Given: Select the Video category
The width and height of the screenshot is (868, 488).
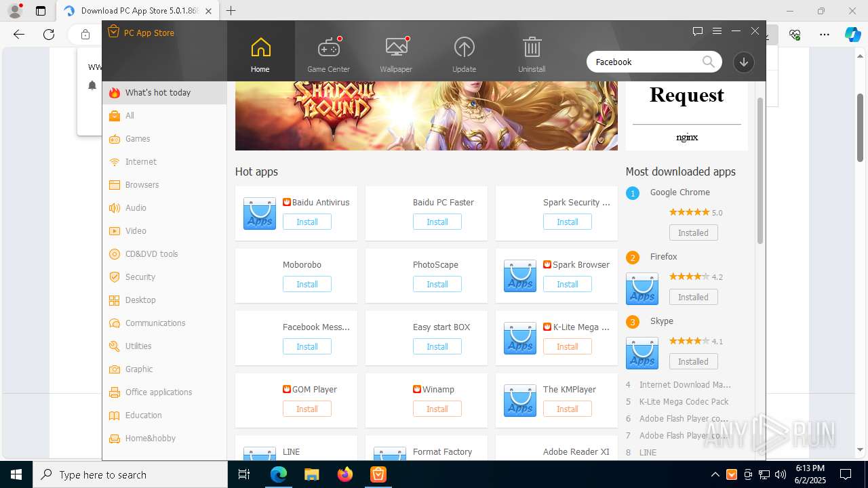Looking at the screenshot, I should [x=165, y=231].
